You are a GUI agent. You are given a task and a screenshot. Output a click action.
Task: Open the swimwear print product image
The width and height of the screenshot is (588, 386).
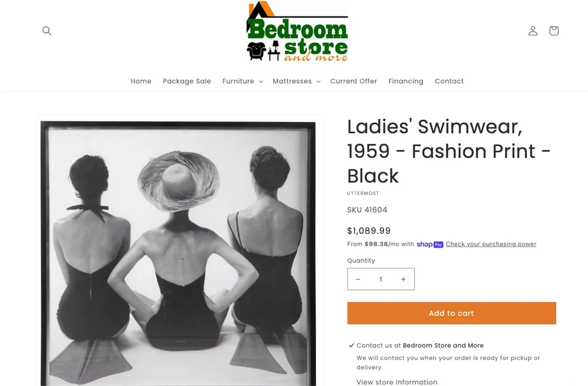180,251
